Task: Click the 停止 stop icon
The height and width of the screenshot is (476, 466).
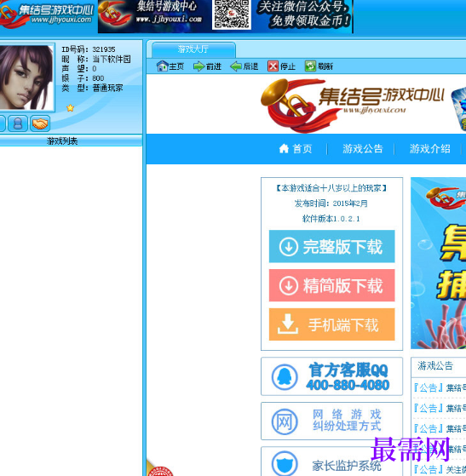Action: pos(273,66)
